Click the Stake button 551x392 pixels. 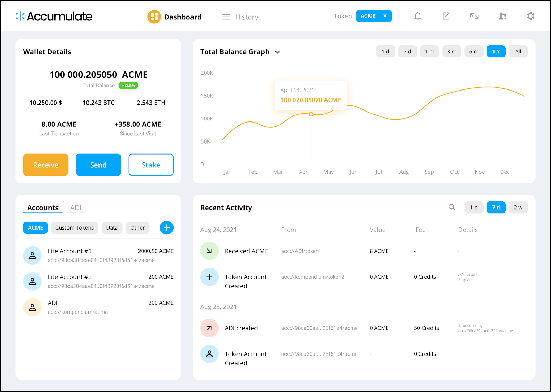pos(151,165)
